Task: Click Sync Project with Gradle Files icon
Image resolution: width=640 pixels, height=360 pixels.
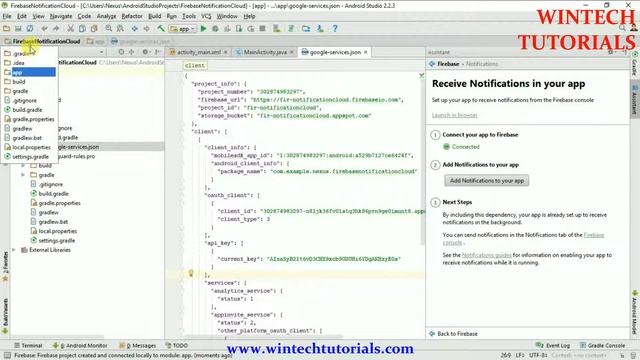Action: click(291, 29)
